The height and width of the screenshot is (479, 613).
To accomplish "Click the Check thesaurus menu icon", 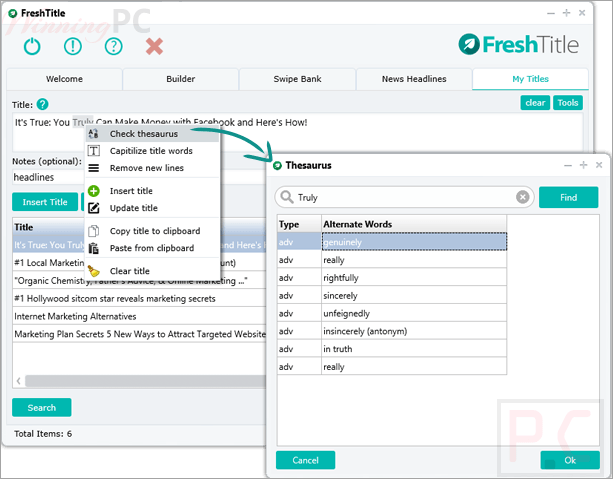I will [x=93, y=134].
